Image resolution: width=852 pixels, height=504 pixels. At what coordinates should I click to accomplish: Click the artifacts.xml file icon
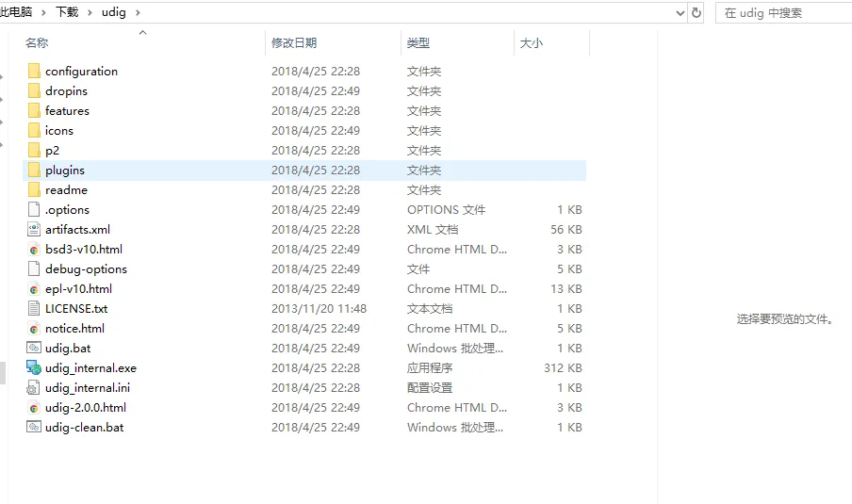point(34,229)
